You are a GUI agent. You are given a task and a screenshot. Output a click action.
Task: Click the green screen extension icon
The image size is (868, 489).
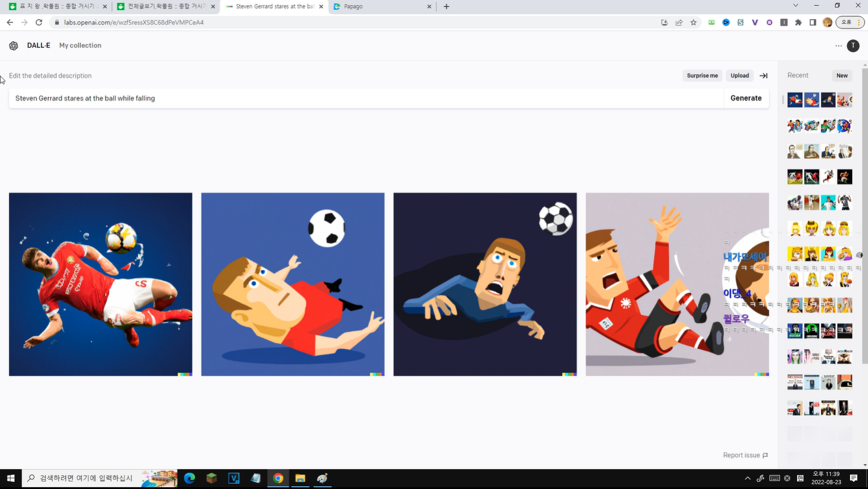[711, 22]
